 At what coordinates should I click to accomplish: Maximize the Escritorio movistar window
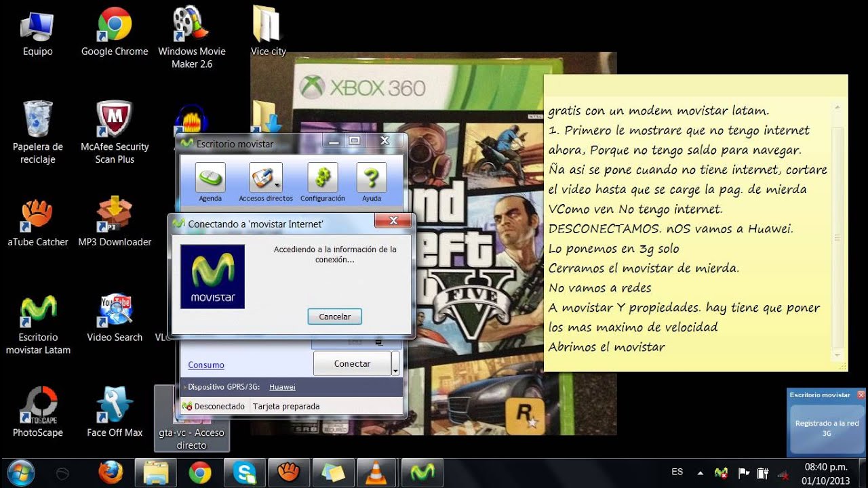354,140
